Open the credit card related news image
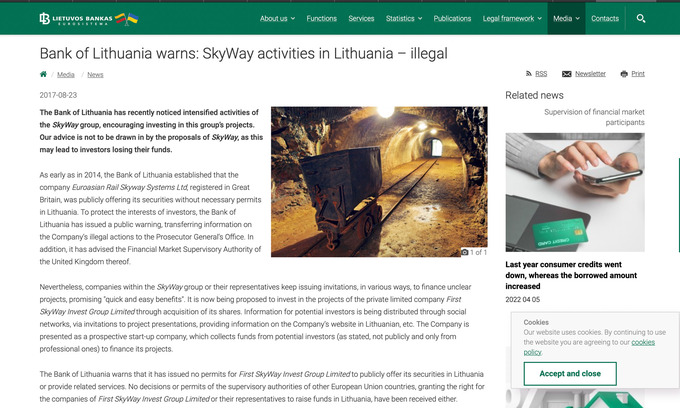680x408 pixels. (575, 192)
